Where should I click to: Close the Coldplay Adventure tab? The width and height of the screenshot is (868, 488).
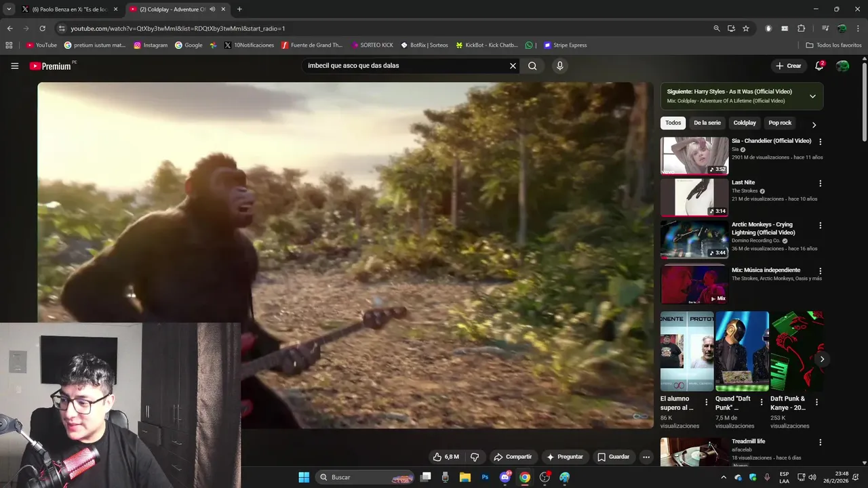tap(223, 9)
